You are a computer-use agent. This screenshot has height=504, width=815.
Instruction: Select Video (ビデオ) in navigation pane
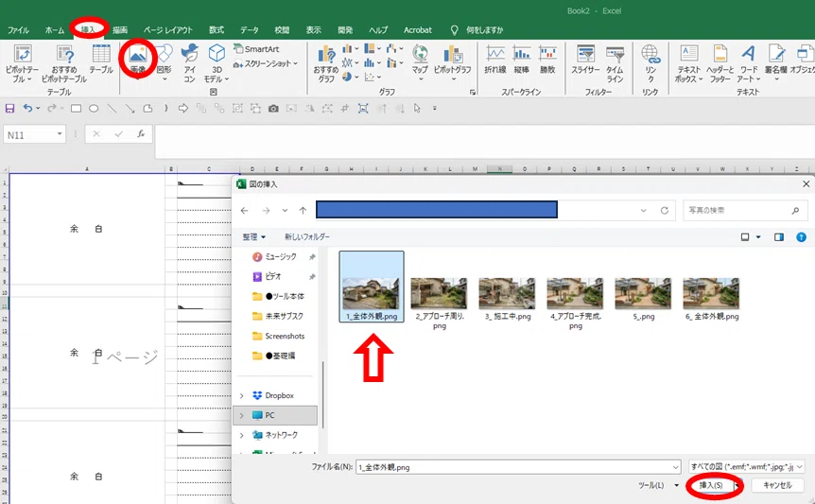tap(273, 276)
